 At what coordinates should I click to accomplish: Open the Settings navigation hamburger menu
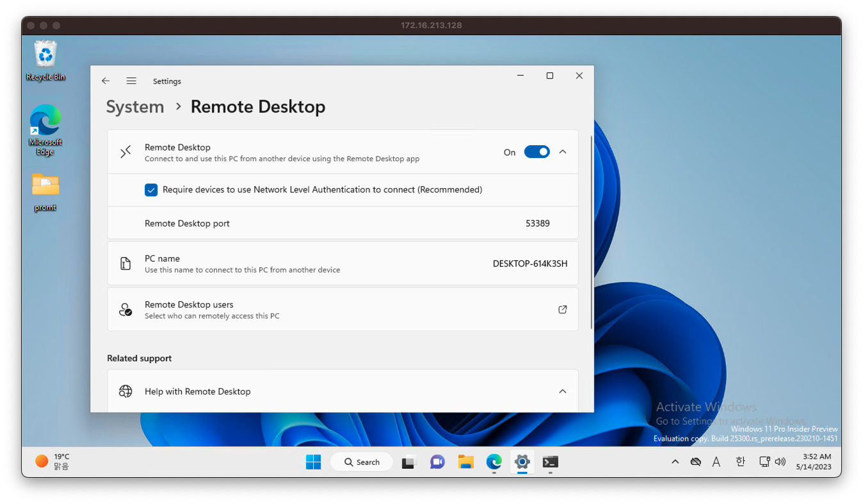click(131, 81)
